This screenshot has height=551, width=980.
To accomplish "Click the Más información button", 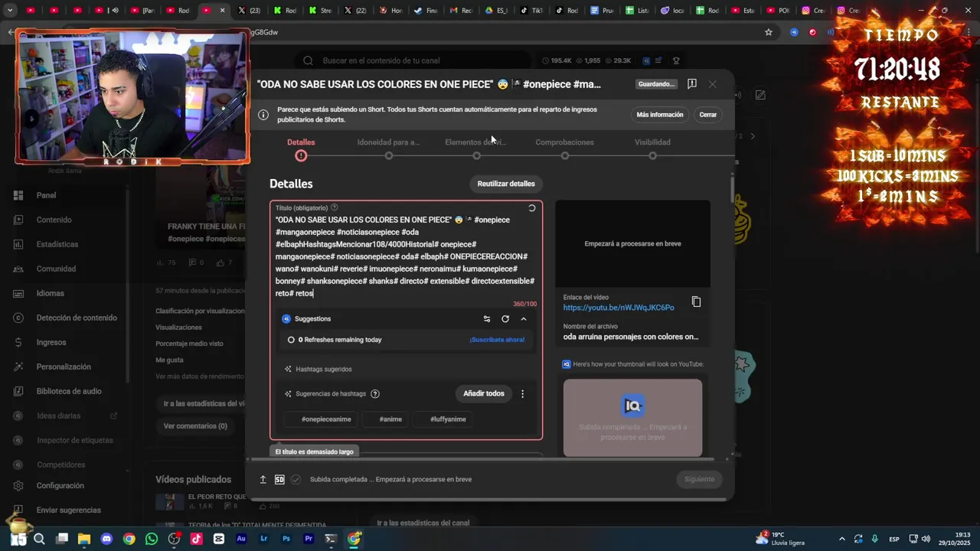I will (660, 115).
